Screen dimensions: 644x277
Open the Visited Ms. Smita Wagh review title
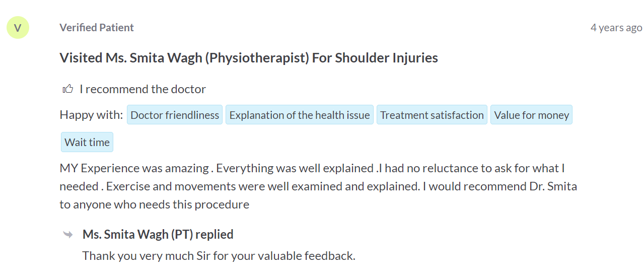click(x=249, y=58)
